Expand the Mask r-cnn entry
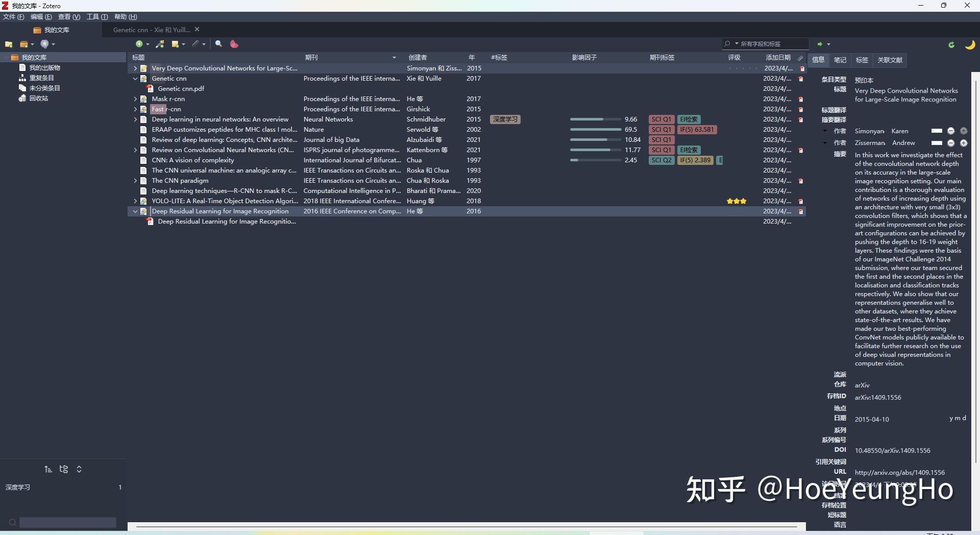 (x=135, y=99)
